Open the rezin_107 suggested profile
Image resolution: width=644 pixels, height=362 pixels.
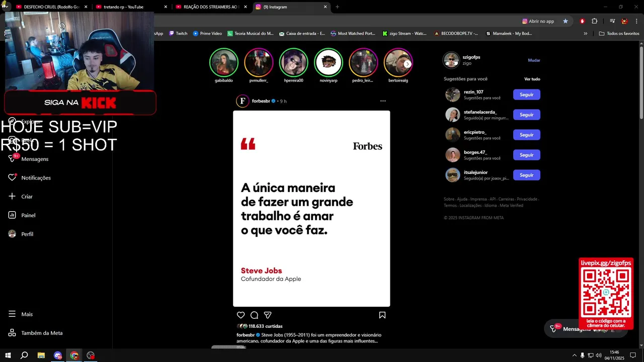pos(473,92)
